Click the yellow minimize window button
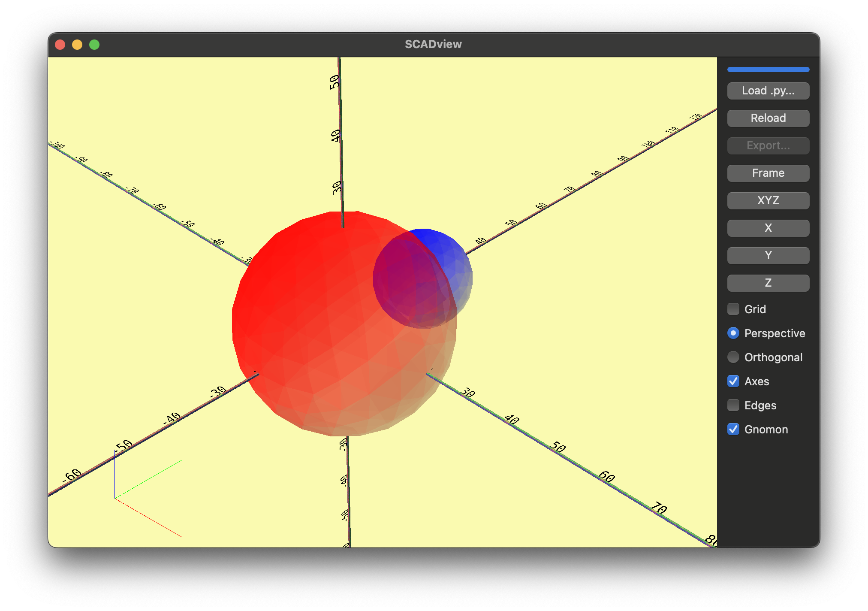 (x=77, y=45)
